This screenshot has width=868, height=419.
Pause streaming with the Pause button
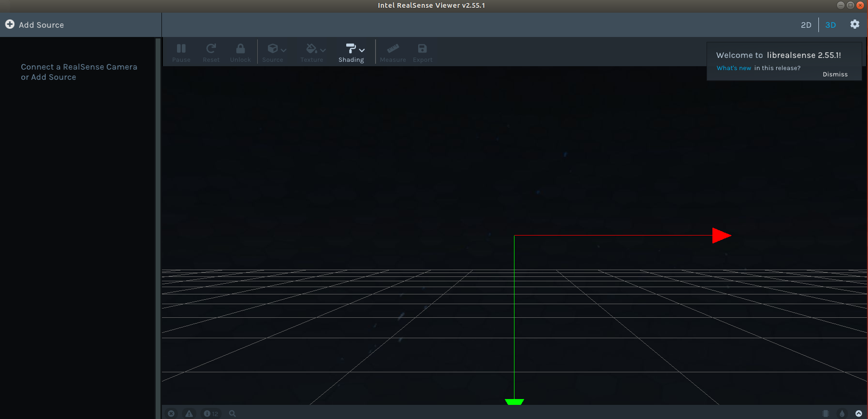[181, 53]
